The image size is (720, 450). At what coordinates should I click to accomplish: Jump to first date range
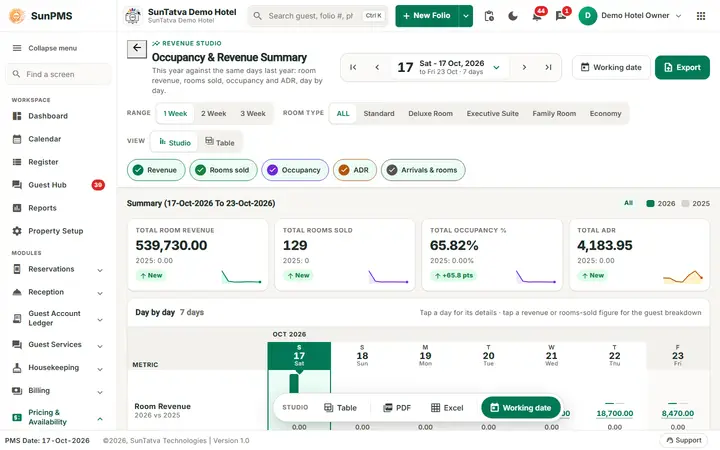point(353,68)
